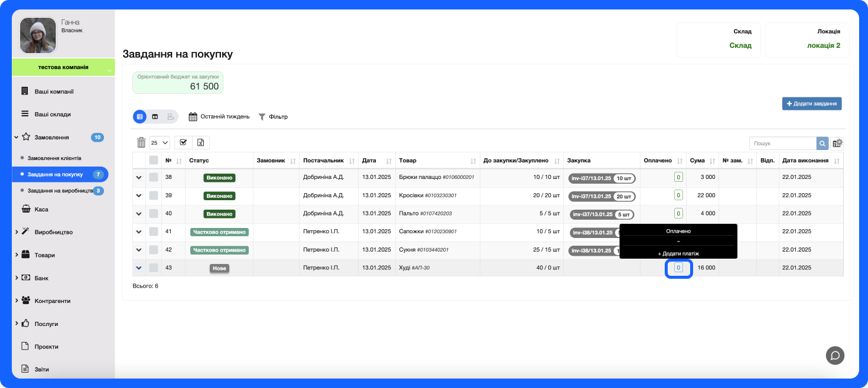868x388 pixels.
Task: Click the select-all checkmark toolbar icon
Action: point(183,142)
